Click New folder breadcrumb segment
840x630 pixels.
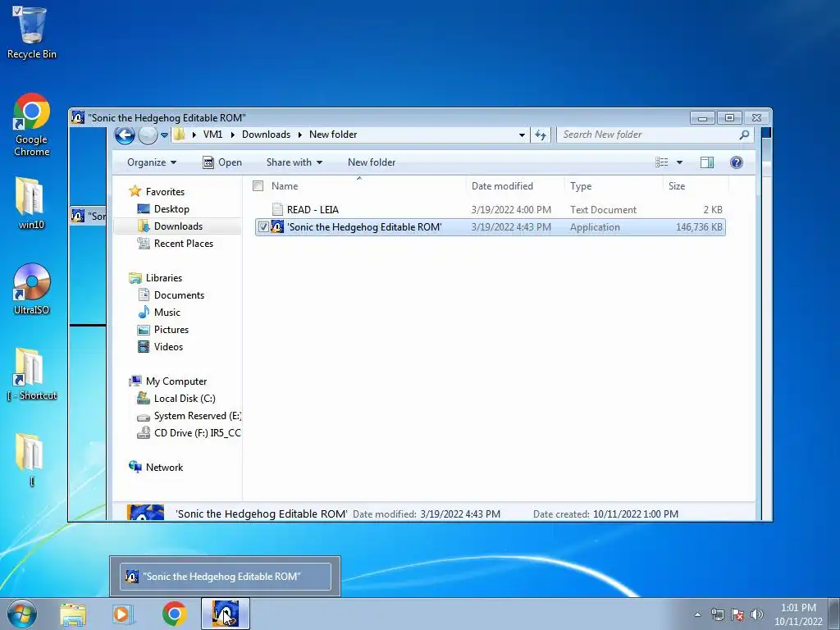[x=333, y=135]
